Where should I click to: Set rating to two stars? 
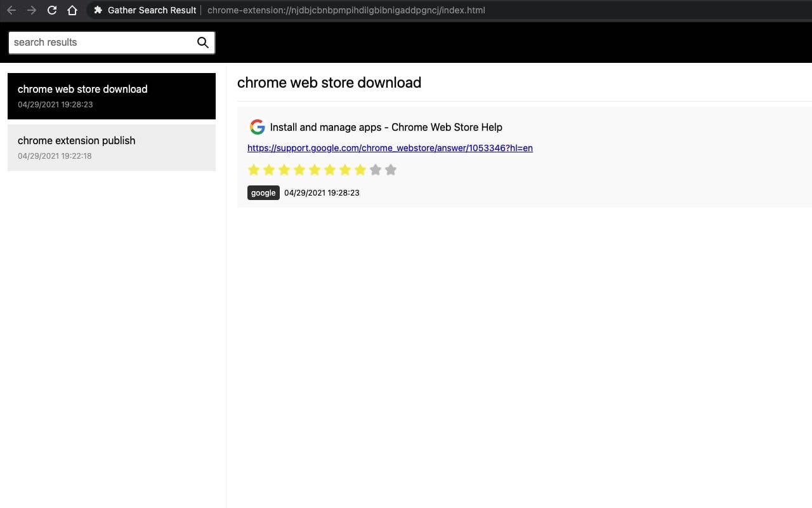click(269, 170)
